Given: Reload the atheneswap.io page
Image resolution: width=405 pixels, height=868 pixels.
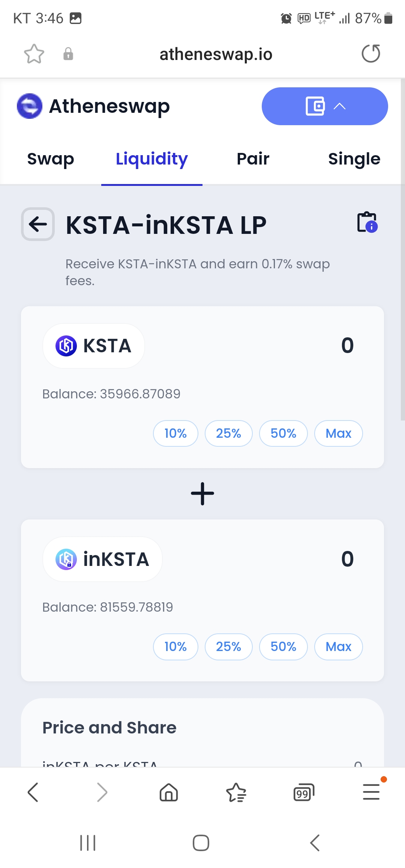Looking at the screenshot, I should pyautogui.click(x=370, y=54).
